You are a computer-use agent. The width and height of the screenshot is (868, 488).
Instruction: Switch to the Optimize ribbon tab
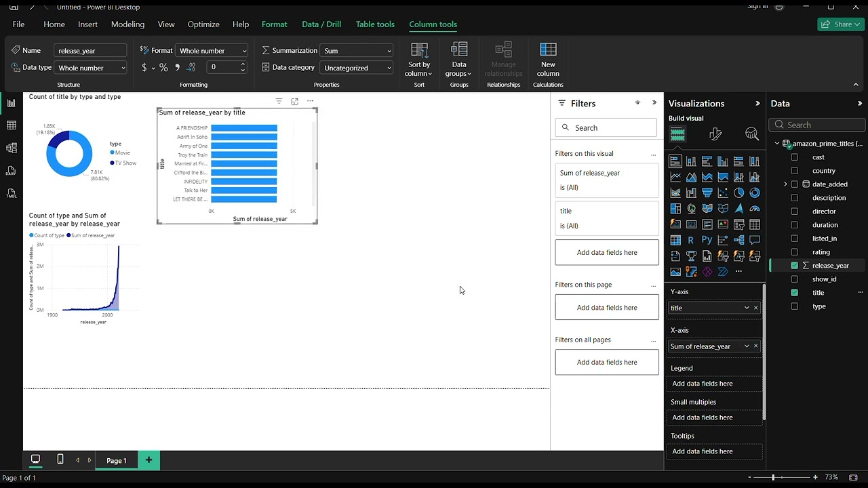coord(203,24)
